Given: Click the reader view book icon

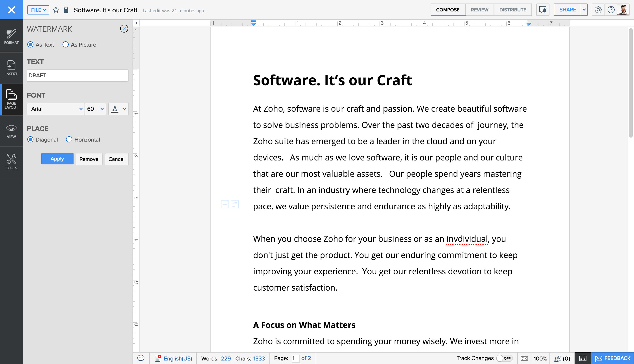Looking at the screenshot, I should [x=582, y=358].
